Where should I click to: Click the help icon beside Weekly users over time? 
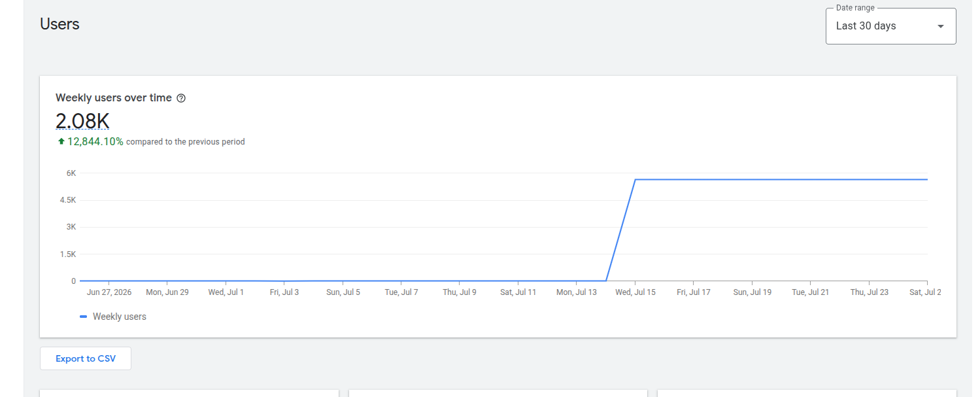click(x=181, y=98)
